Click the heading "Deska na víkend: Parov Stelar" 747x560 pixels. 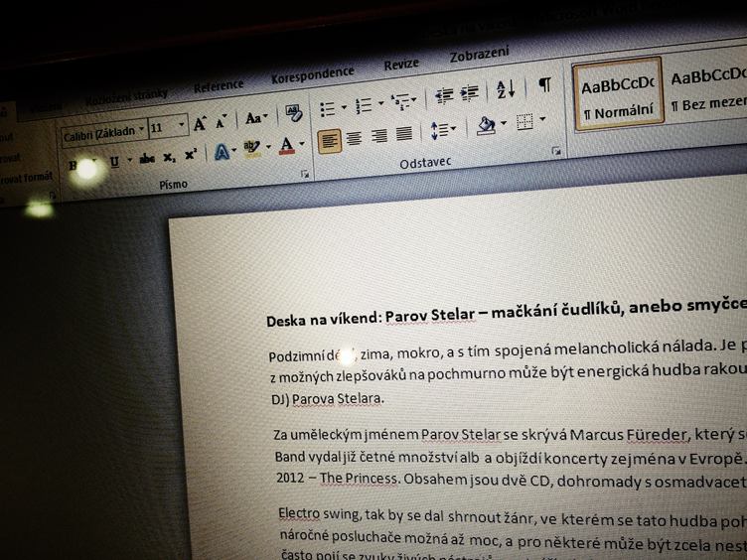371,318
